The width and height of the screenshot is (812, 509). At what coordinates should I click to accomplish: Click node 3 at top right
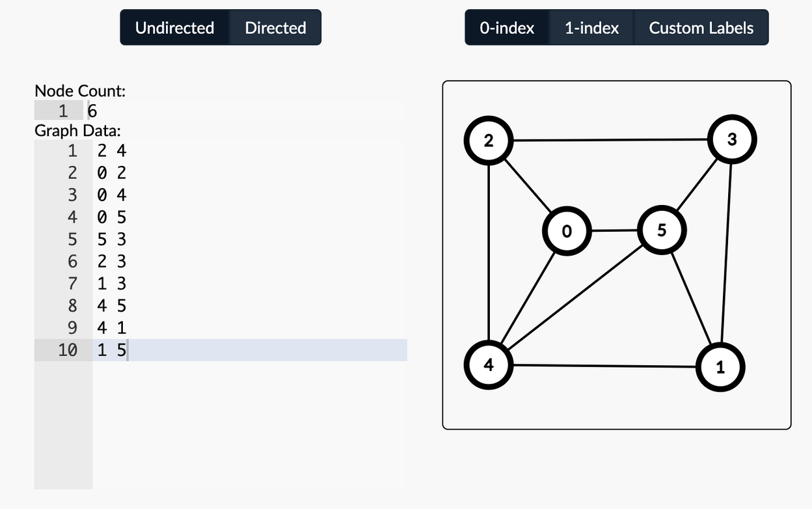click(732, 139)
